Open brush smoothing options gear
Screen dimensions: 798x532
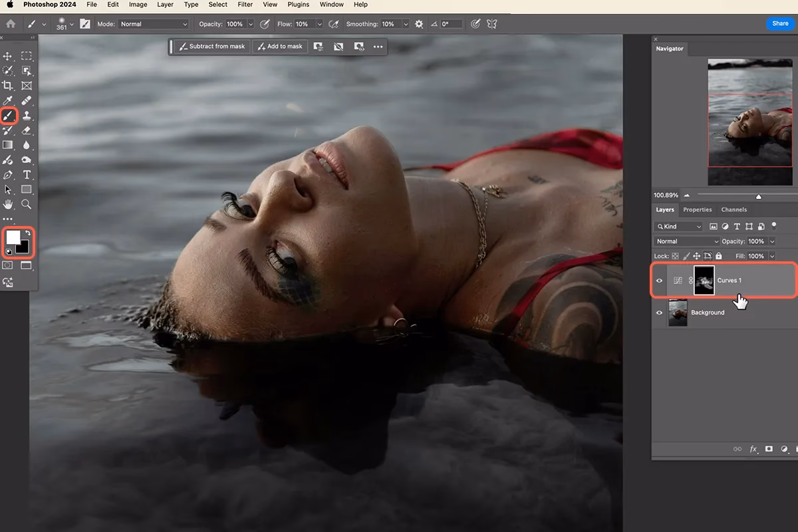(x=419, y=24)
